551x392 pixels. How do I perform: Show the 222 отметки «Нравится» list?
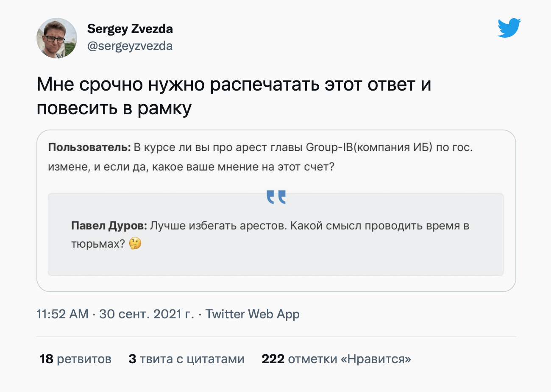click(336, 359)
